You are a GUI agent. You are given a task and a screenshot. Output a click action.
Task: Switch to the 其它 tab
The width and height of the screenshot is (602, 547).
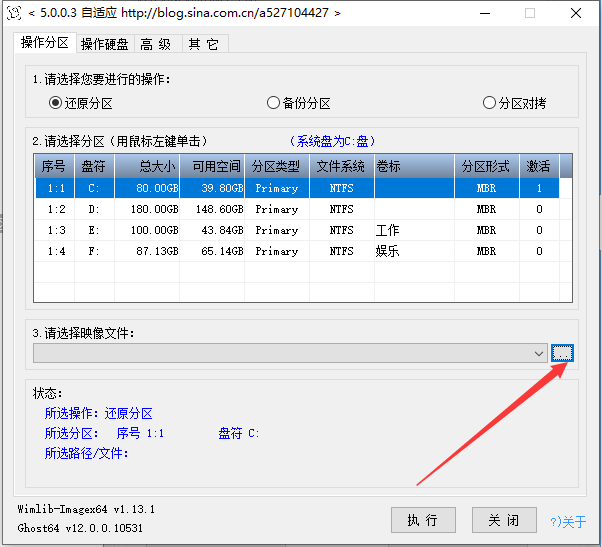point(202,44)
